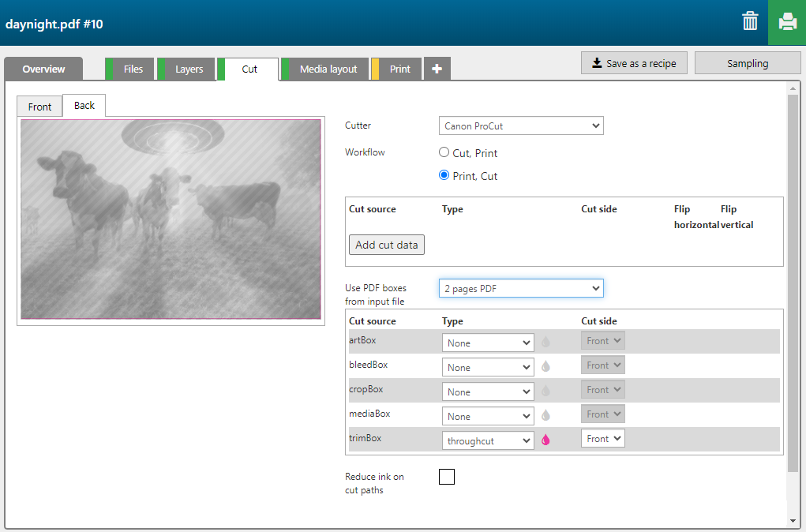Click Save as a recipe button

[634, 63]
